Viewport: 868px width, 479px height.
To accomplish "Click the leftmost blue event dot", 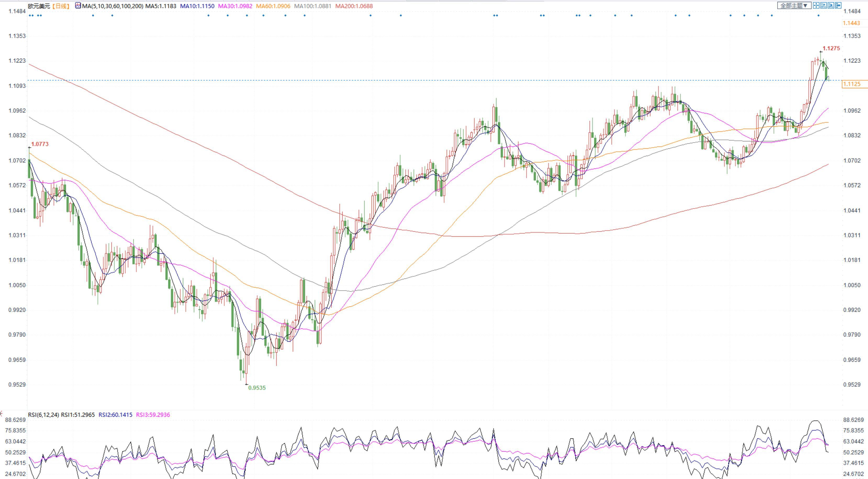I will [x=30, y=15].
